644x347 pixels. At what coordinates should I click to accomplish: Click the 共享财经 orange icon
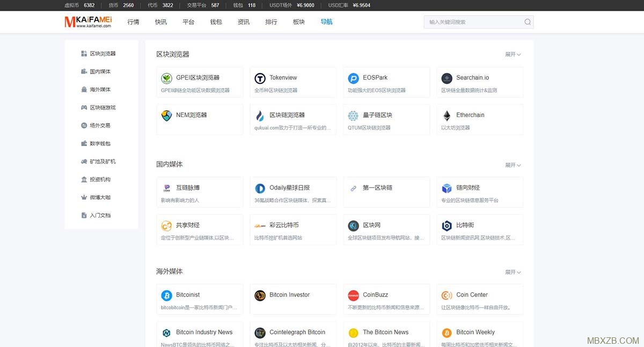pyautogui.click(x=167, y=226)
